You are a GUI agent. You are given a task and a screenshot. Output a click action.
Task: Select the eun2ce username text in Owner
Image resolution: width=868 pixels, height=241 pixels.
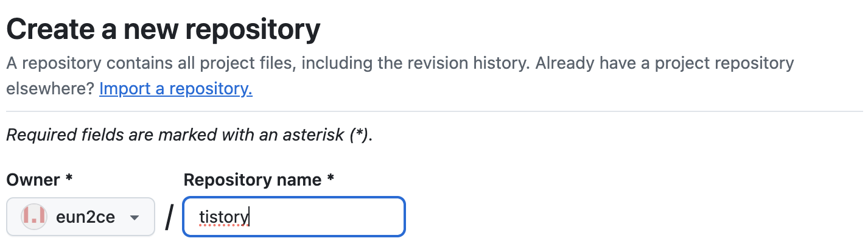tap(85, 217)
